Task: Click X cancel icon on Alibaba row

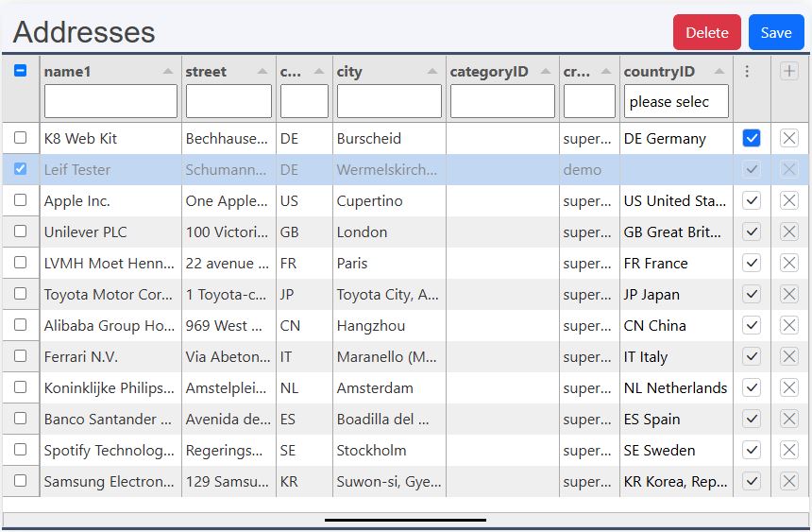Action: click(x=789, y=325)
